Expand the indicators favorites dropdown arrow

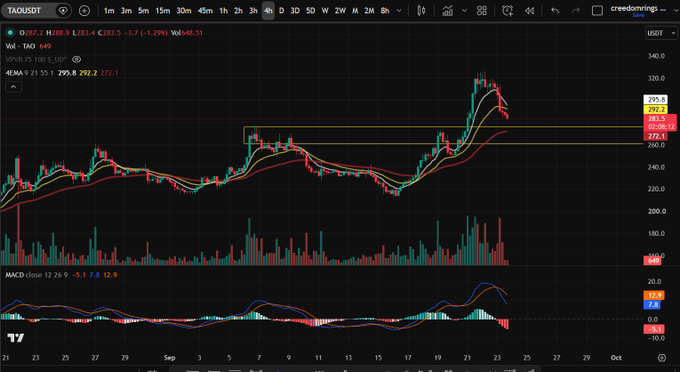[x=464, y=11]
